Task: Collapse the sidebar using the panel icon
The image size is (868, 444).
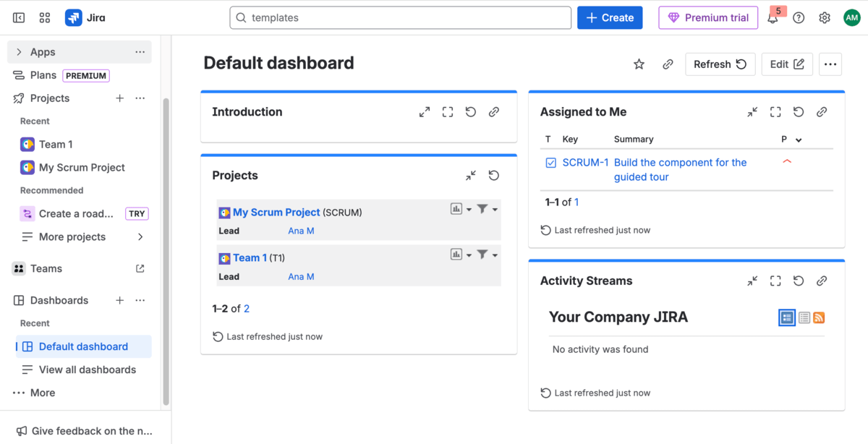Action: click(x=18, y=17)
